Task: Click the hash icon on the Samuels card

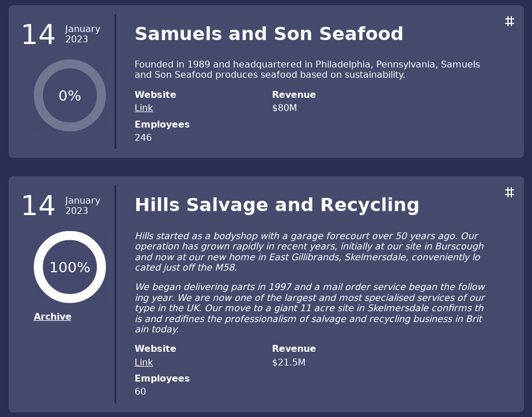Action: pos(509,21)
